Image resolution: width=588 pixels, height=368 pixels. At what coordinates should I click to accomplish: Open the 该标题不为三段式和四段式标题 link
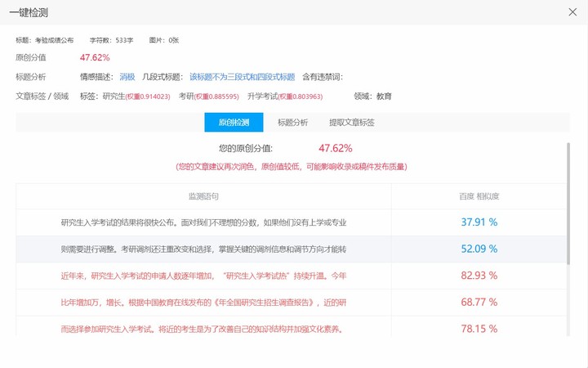[x=242, y=77]
